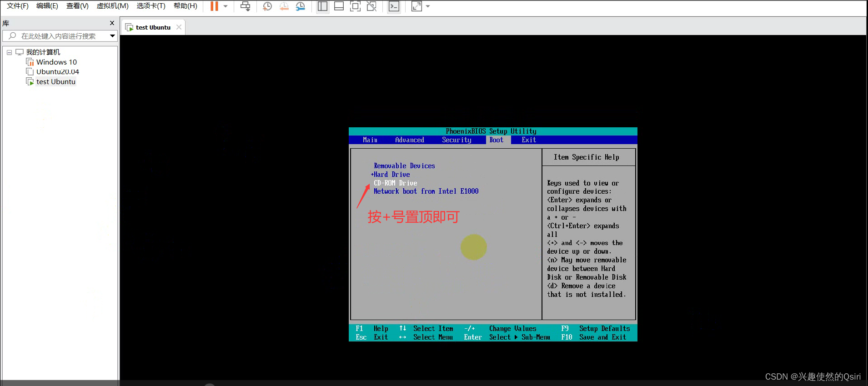Viewport: 868px width, 386px height.
Task: Open the 编辑(E) menu
Action: pos(47,6)
